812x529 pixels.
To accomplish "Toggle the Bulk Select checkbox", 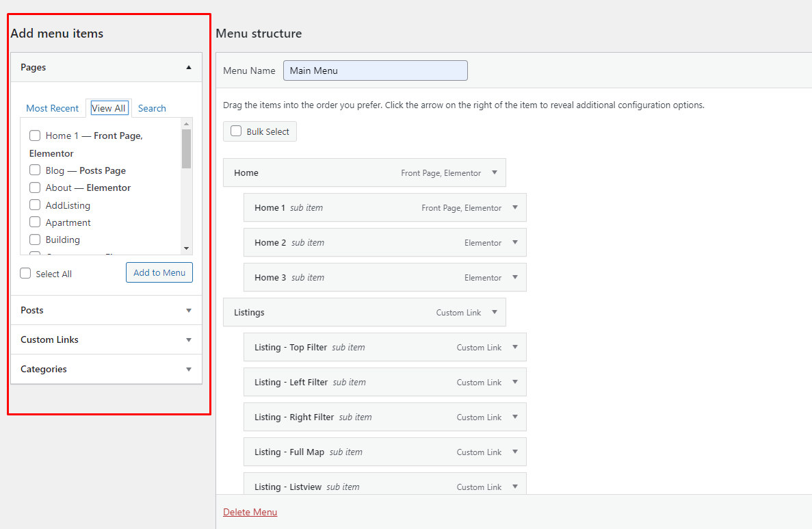I will point(236,131).
